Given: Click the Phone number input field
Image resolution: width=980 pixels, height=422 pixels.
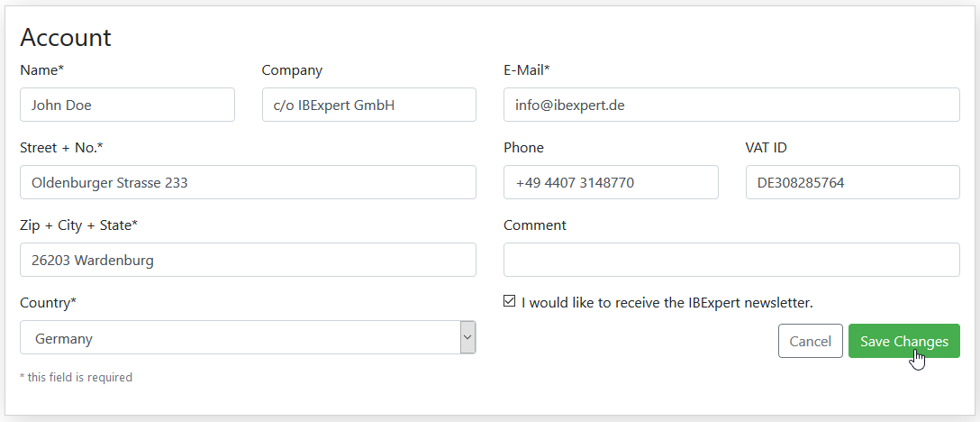Looking at the screenshot, I should pyautogui.click(x=611, y=182).
